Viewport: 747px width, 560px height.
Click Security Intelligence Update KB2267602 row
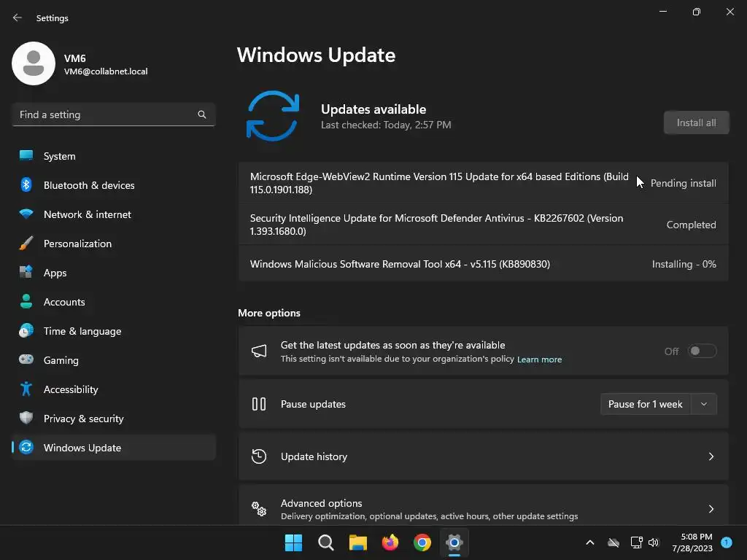(483, 225)
